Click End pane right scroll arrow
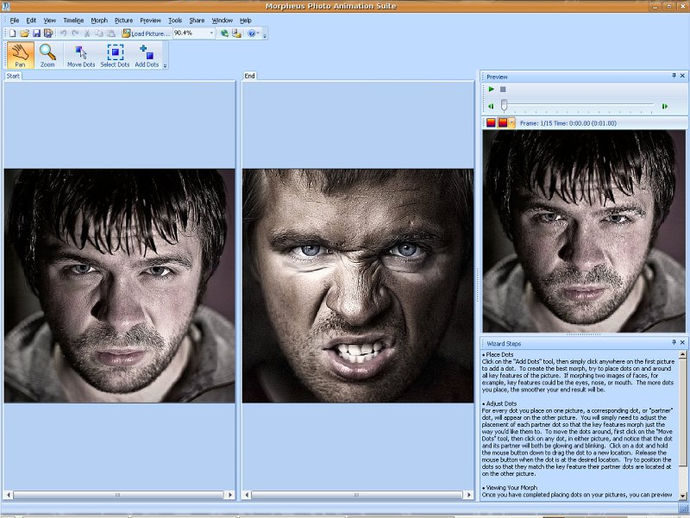This screenshot has height=518, width=690. pyautogui.click(x=469, y=495)
